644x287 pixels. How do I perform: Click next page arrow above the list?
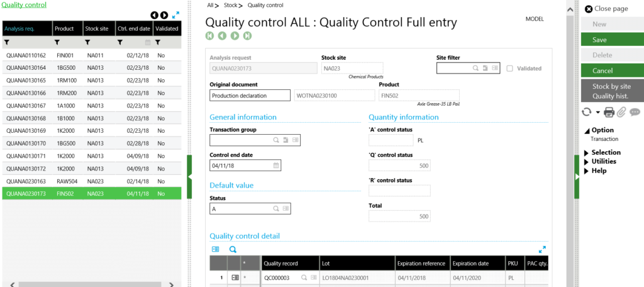pyautogui.click(x=164, y=15)
